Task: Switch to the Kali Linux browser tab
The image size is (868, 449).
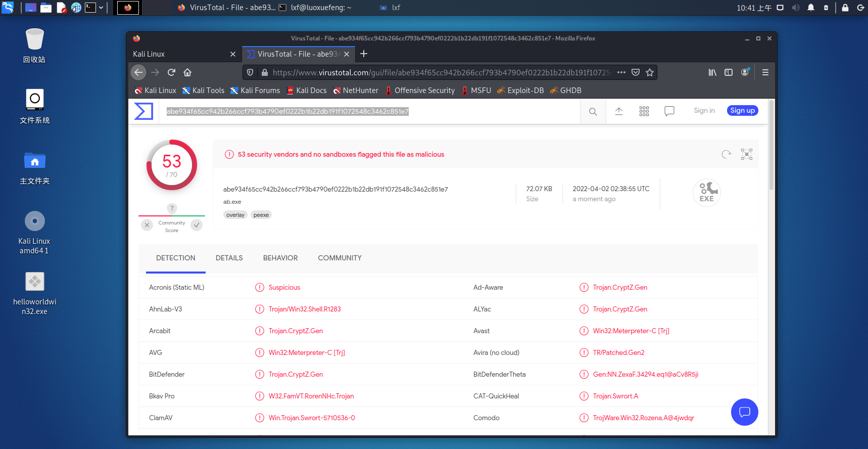Action: point(184,54)
